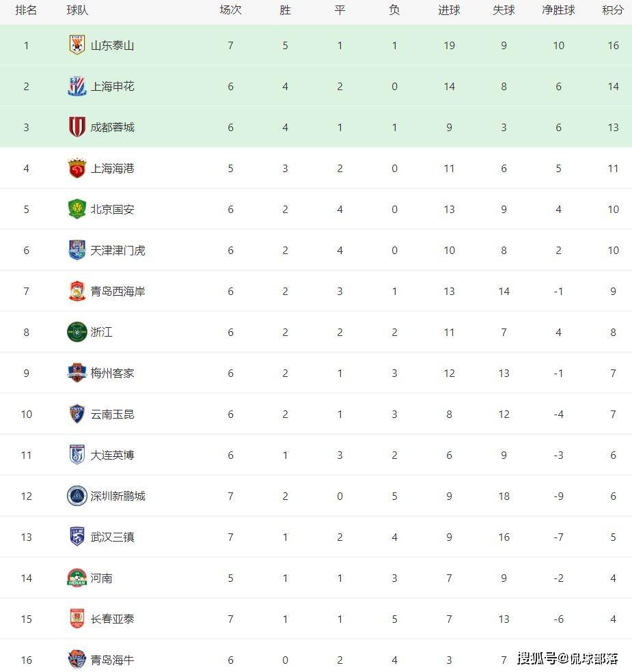
Task: Click the 青岛西海岸 club emblem
Action: 77,291
